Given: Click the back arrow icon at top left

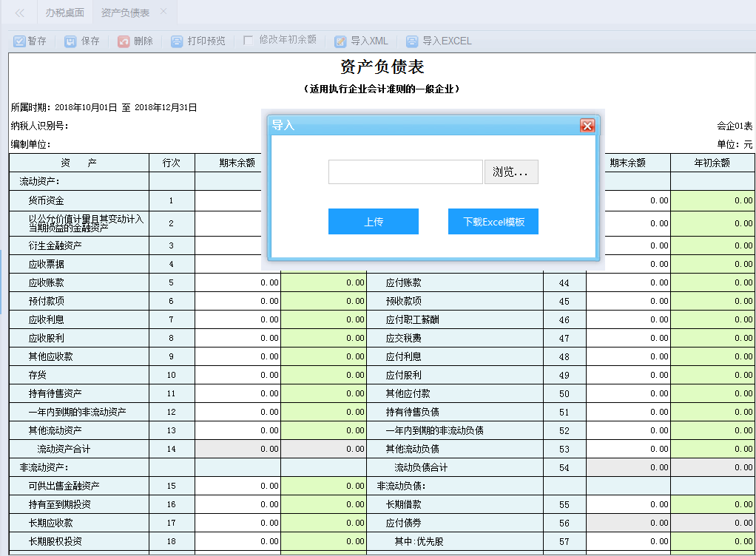Looking at the screenshot, I should [x=18, y=12].
